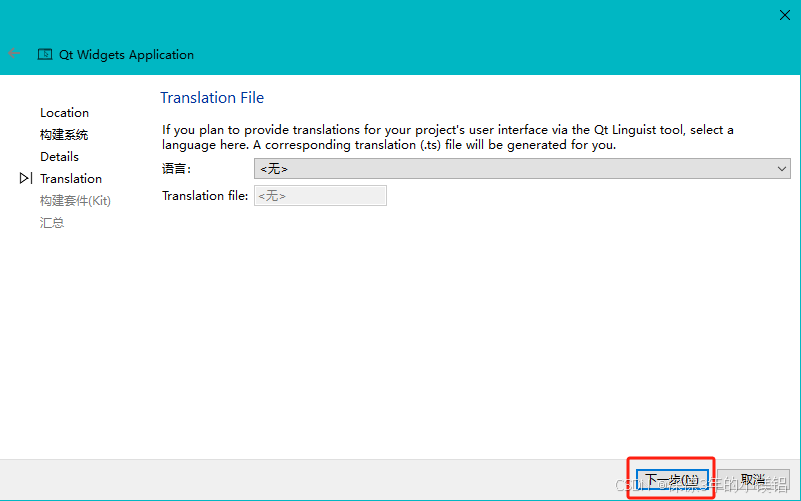Go back using the arrow icon
Screen dimensions: 801x501
point(14,53)
